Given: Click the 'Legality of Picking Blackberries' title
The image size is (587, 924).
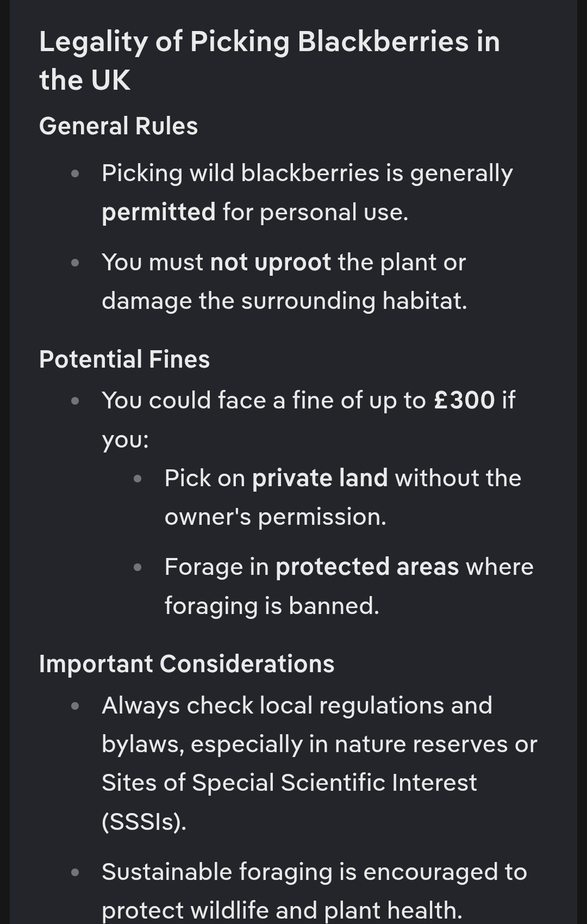Looking at the screenshot, I should (x=270, y=61).
